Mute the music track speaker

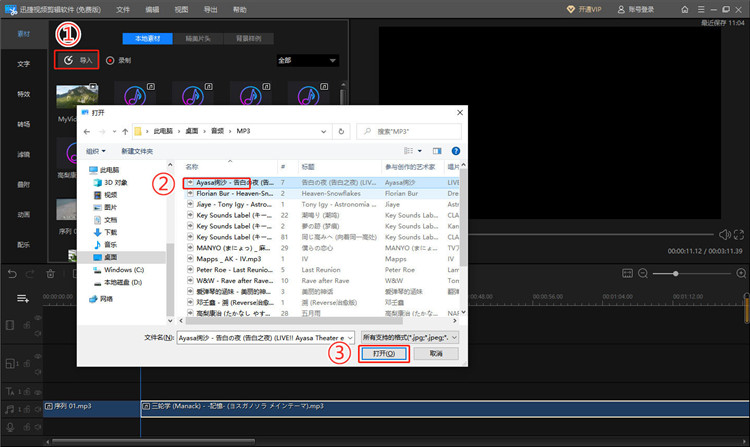[38, 409]
